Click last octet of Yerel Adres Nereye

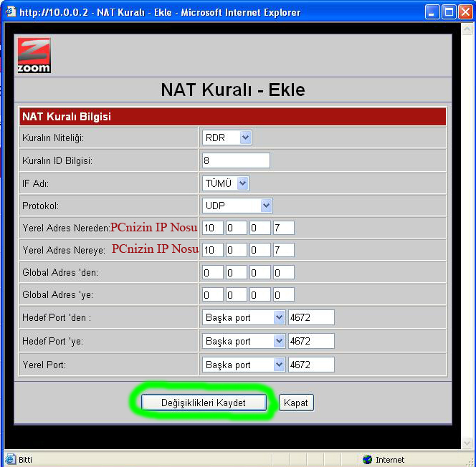tap(284, 250)
